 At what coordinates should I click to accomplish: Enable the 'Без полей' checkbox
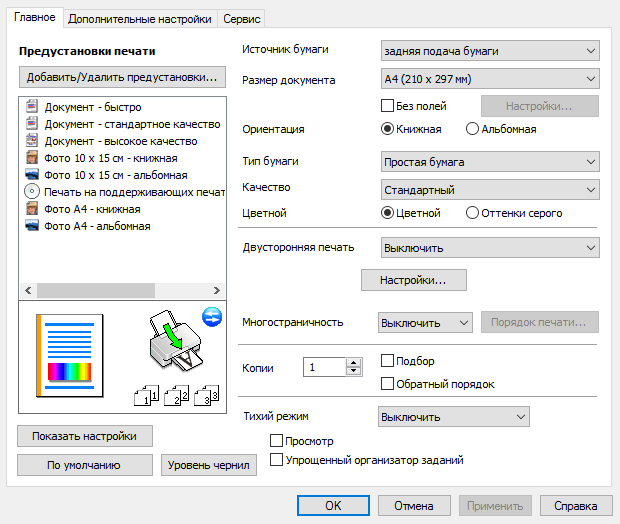[x=388, y=106]
